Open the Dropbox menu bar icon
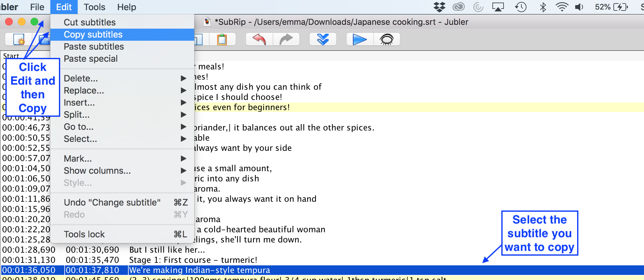Image resolution: width=644 pixels, height=280 pixels. pyautogui.click(x=440, y=7)
